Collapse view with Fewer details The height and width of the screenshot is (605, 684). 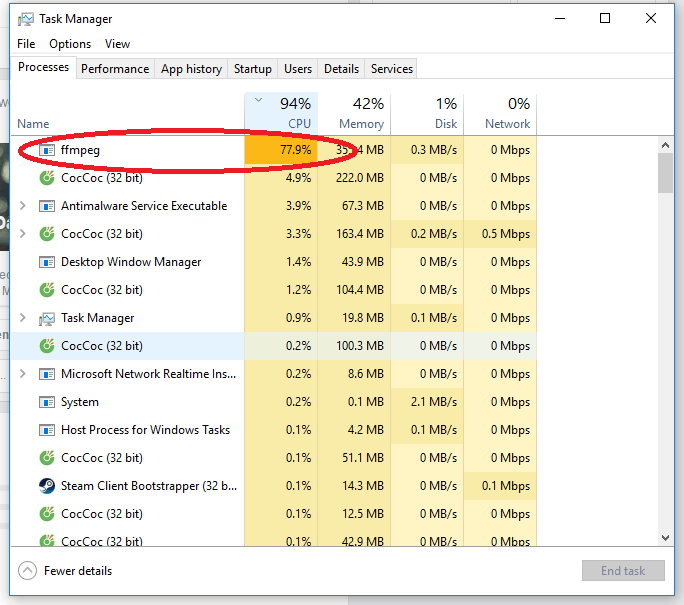pos(66,571)
